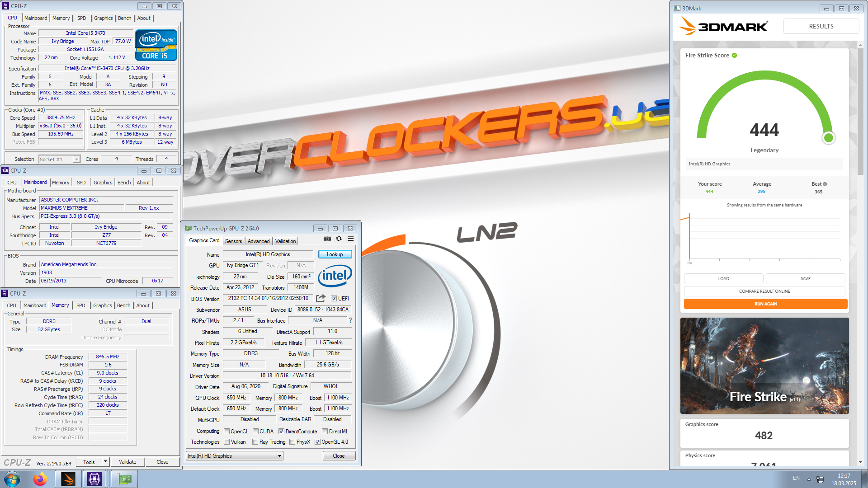Click the 3DMark SAVE button

pos(805,279)
